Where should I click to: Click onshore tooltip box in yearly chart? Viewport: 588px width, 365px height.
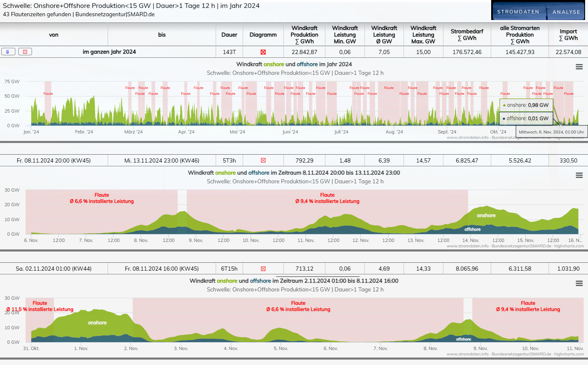[526, 105]
